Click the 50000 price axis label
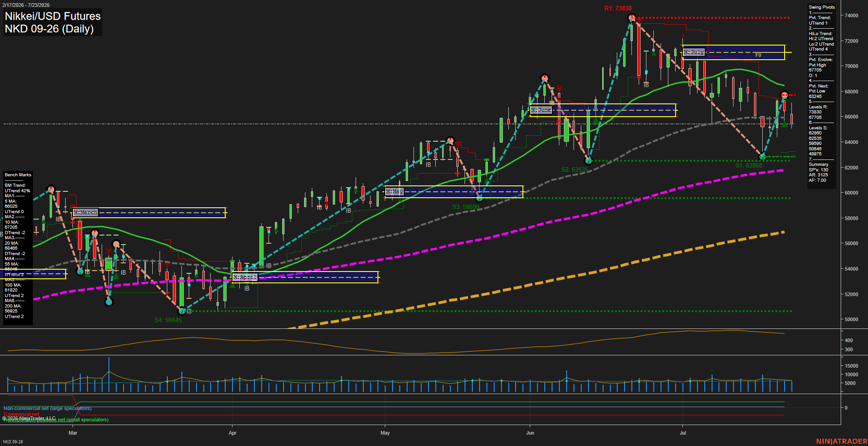868x446 pixels. 852,319
